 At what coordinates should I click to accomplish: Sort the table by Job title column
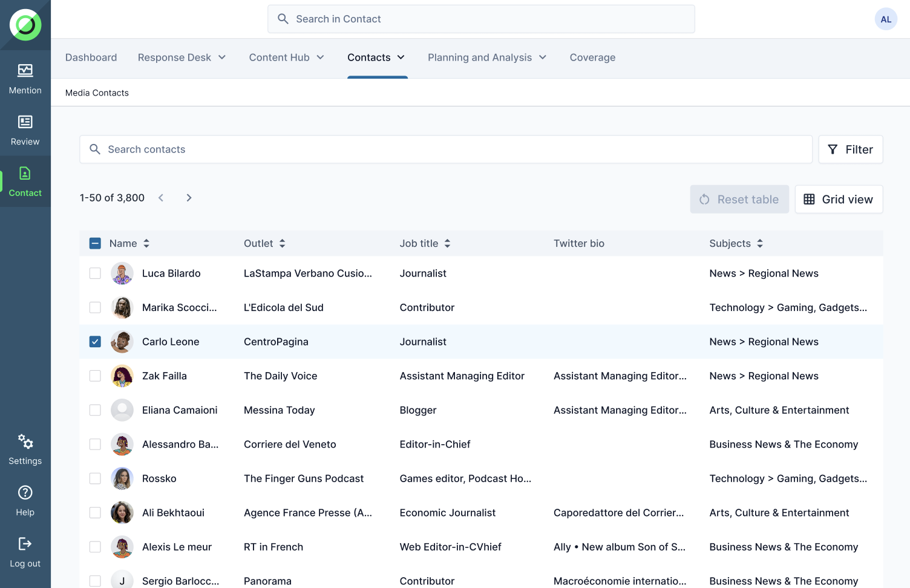click(448, 243)
